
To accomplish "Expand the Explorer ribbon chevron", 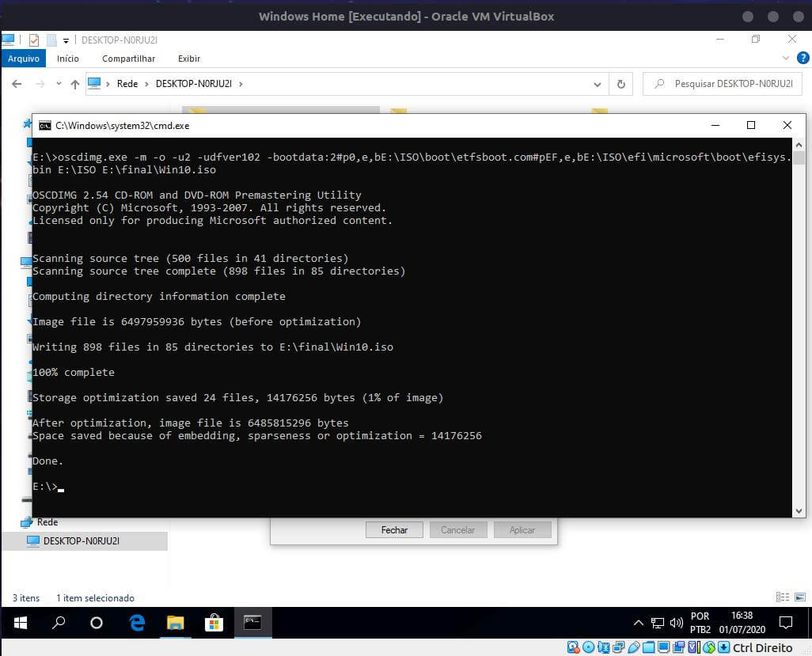I will 786,58.
